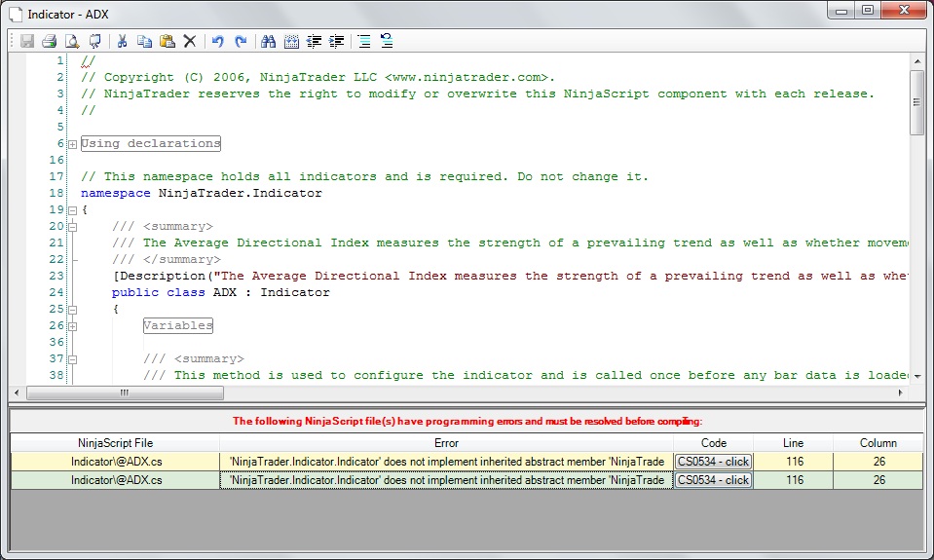Select first row Indicator\@ADX.cs file cell

click(116, 462)
